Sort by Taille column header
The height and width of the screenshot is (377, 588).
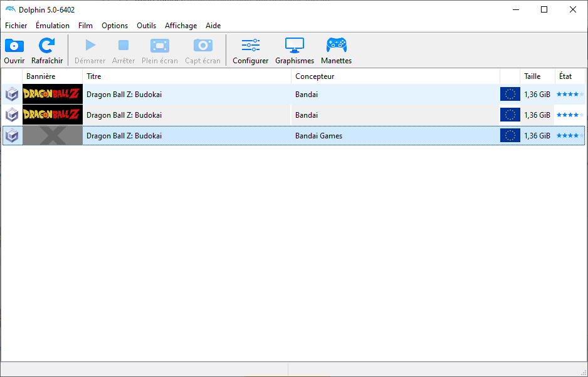click(x=537, y=76)
